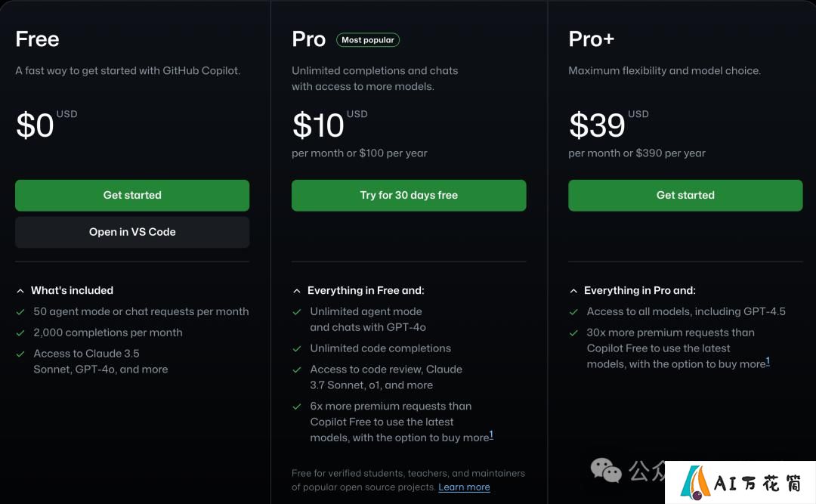816x504 pixels.
Task: Click footnote 1 after Pro premium requests
Action: [491, 434]
